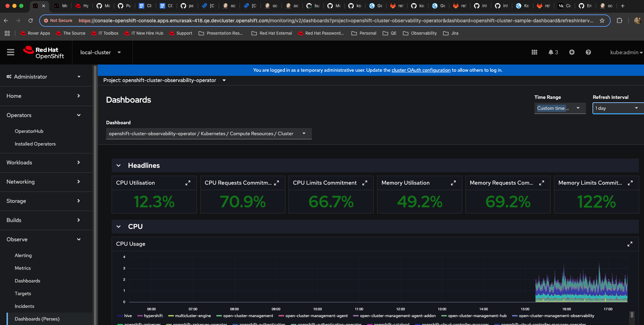Open the Observability bookmarks folder
Image resolution: width=644 pixels, height=325 pixels.
[x=420, y=33]
